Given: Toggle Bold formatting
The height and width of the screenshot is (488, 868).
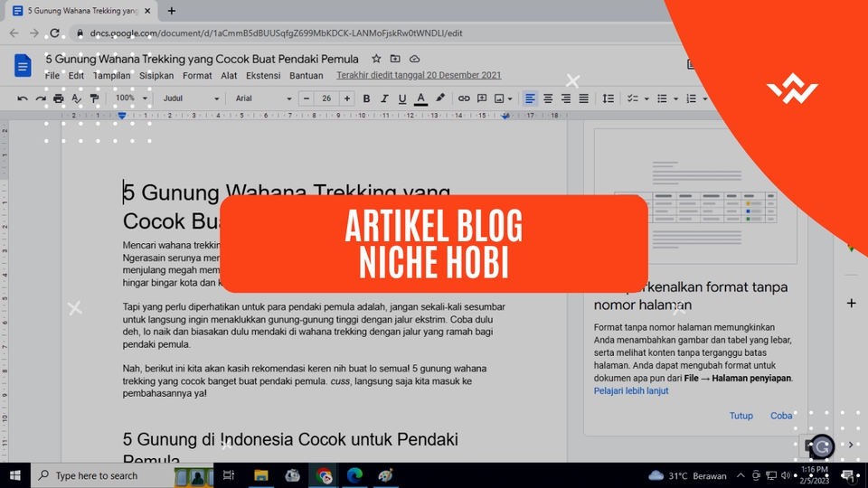Looking at the screenshot, I should coord(366,99).
